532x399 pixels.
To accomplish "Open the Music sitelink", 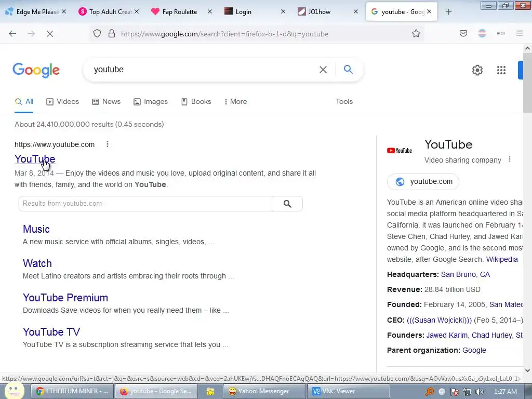I will pyautogui.click(x=36, y=229).
